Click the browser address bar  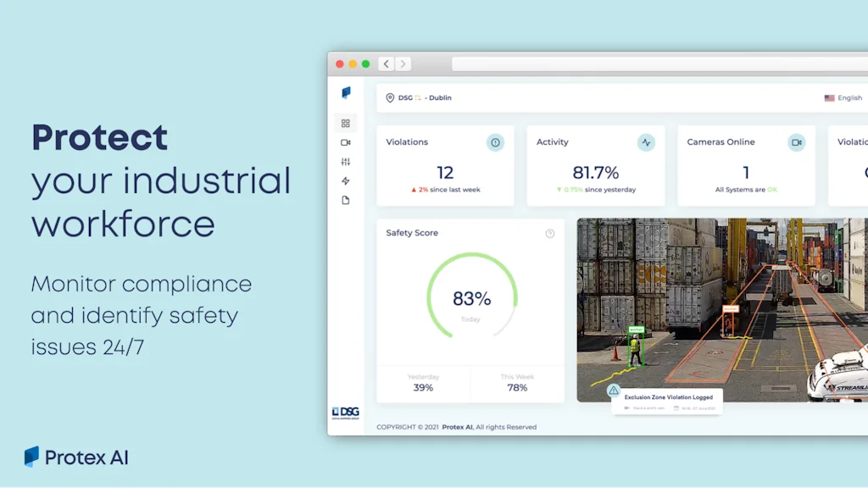pyautogui.click(x=659, y=64)
